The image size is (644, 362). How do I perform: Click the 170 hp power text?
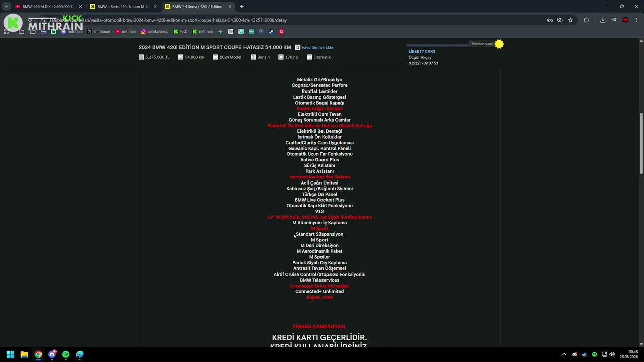point(291,57)
